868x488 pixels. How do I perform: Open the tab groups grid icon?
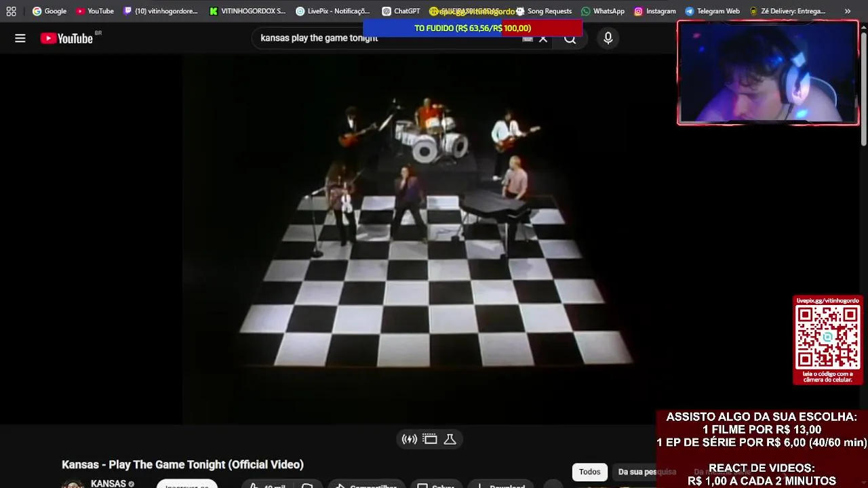coord(11,11)
